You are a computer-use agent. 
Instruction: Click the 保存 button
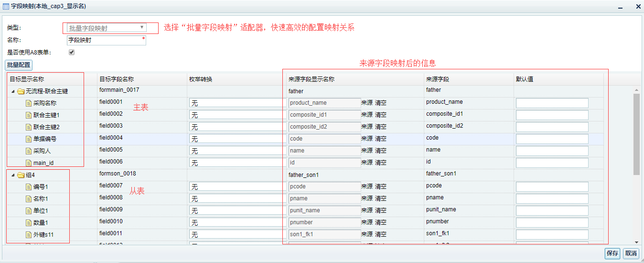click(x=612, y=253)
